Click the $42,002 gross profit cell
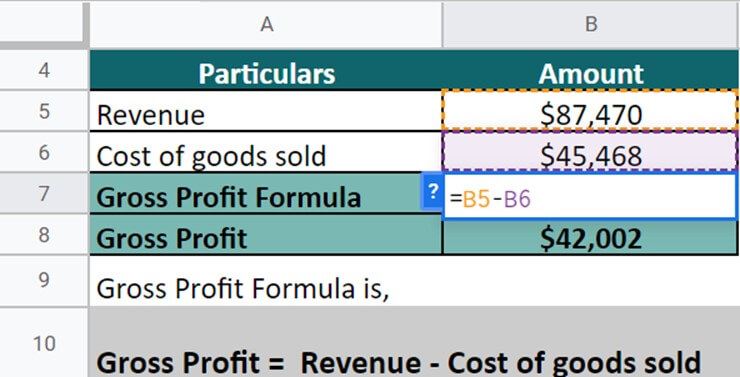 coord(591,237)
